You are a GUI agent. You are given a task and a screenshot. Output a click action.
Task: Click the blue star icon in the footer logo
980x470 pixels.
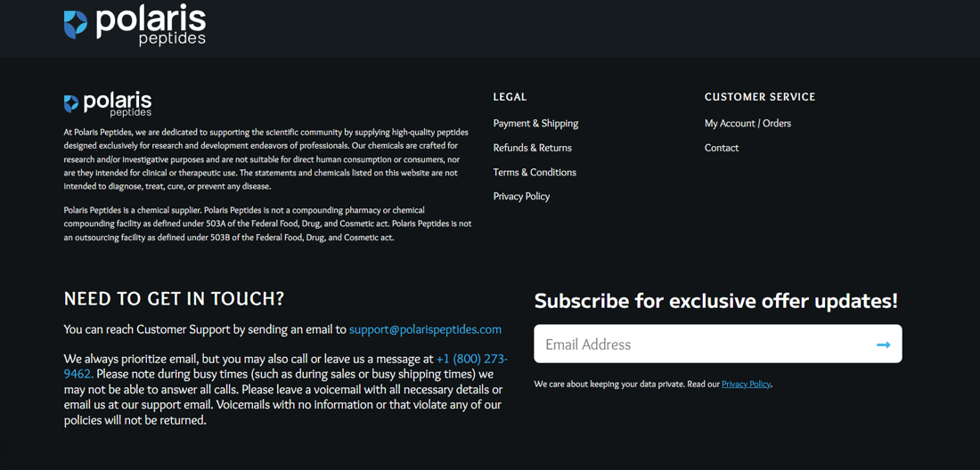tap(71, 103)
